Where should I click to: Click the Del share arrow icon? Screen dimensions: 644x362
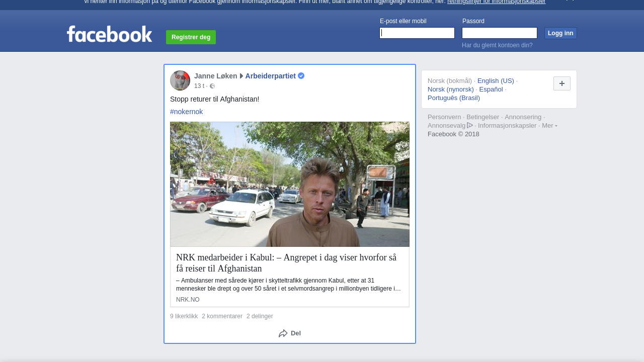(283, 333)
